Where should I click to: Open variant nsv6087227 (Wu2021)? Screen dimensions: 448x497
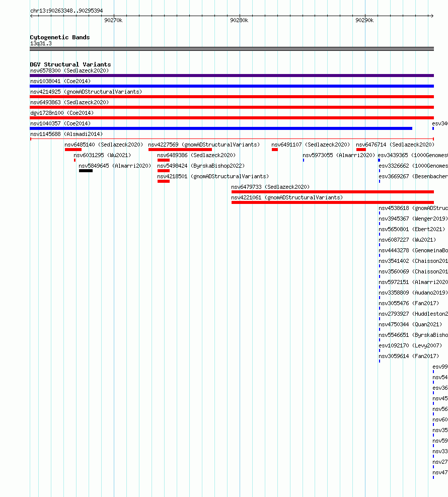click(x=407, y=240)
